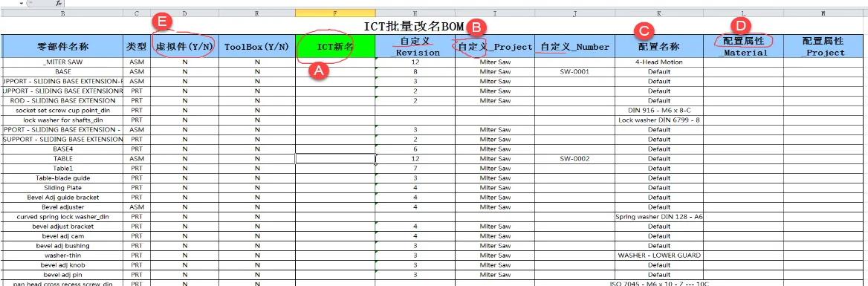
Task: Click the Sliding Plate cell
Action: (62, 187)
